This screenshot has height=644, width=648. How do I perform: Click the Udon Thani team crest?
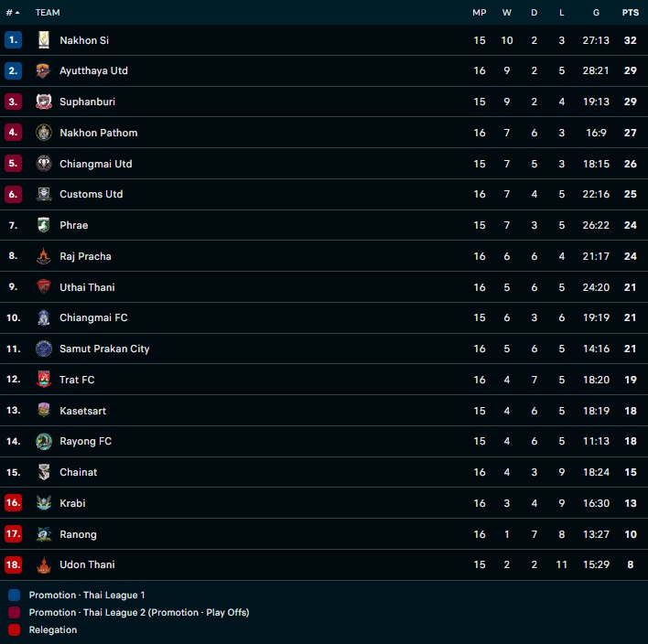click(44, 564)
